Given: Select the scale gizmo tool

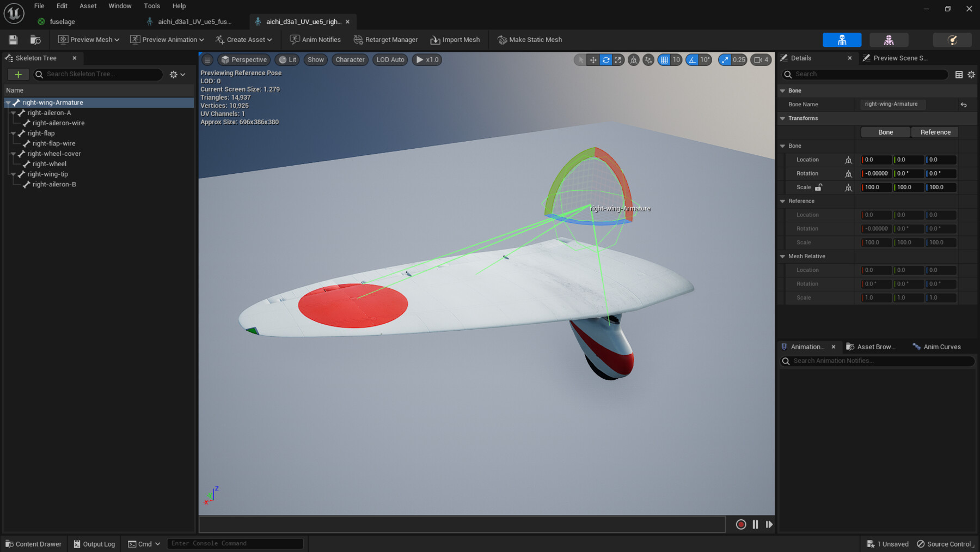Looking at the screenshot, I should [618, 60].
